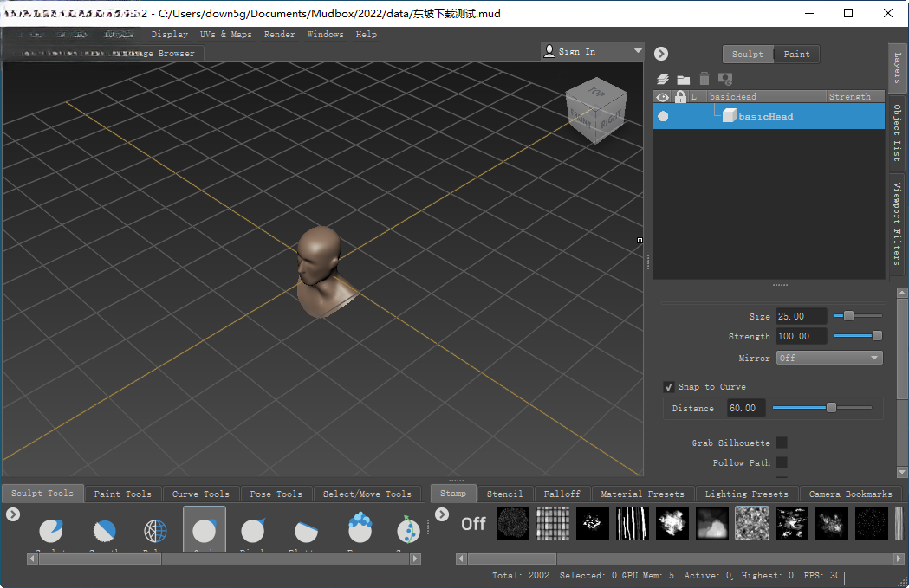Switch to the Pose Tools tab
Screen dimensions: 909x588
pos(276,494)
